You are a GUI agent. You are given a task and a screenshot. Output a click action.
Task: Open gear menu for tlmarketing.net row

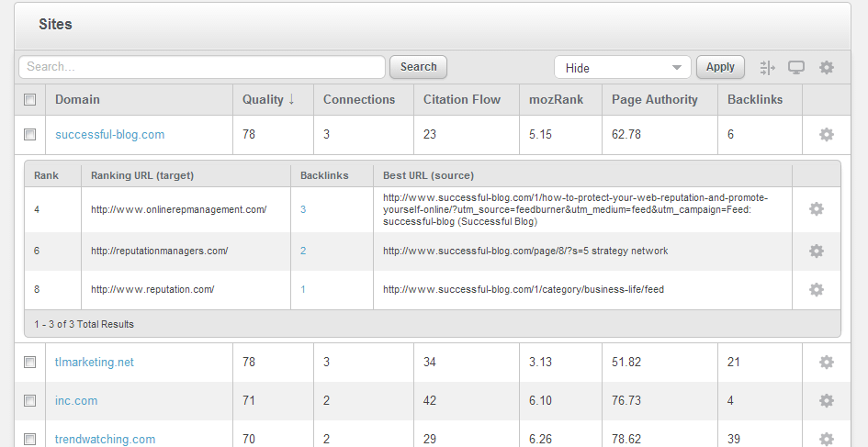827,363
